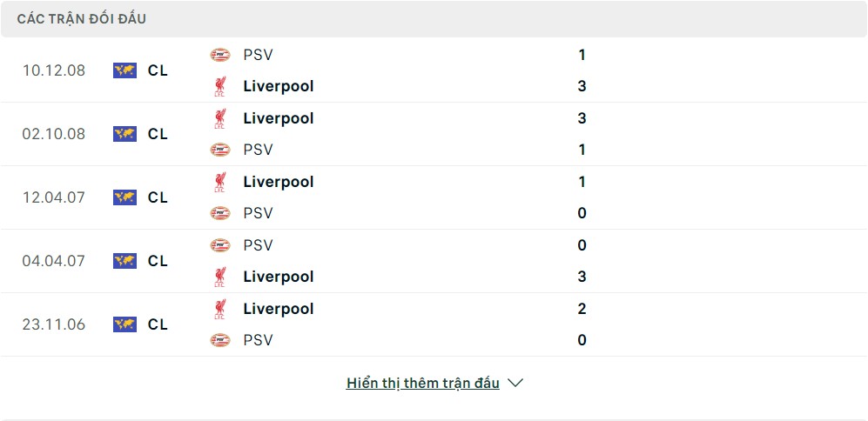Click Liverpool crest in 02.10.08 match

tap(219, 118)
